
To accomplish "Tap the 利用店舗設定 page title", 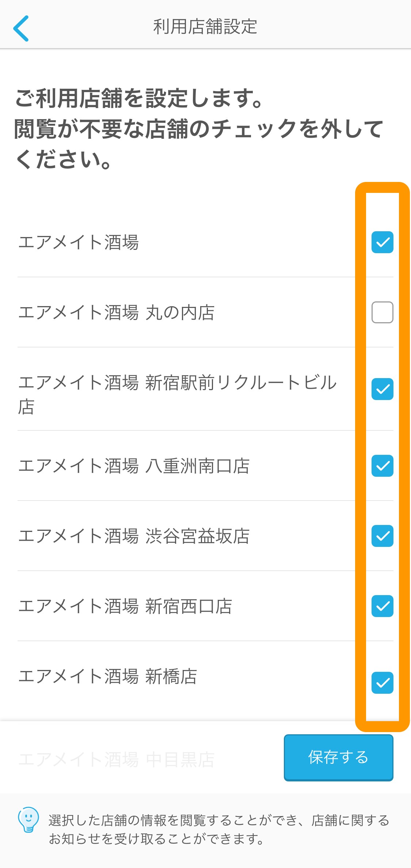I will [x=205, y=27].
